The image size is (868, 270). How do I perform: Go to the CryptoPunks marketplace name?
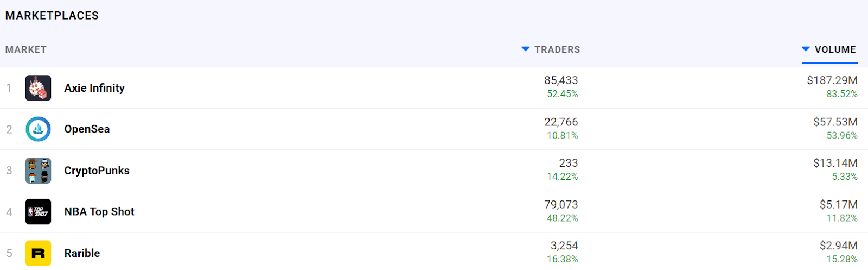[x=97, y=171]
